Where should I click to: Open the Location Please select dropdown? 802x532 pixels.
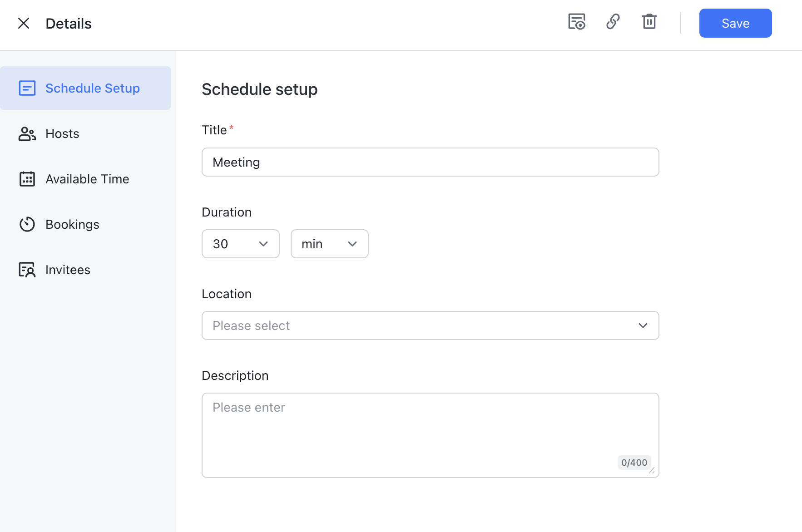pos(430,325)
